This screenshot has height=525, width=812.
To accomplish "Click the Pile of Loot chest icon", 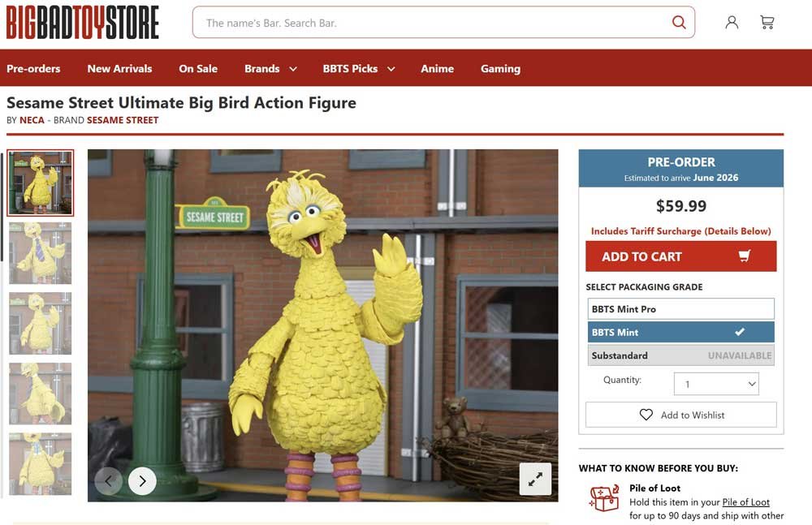I will click(604, 498).
